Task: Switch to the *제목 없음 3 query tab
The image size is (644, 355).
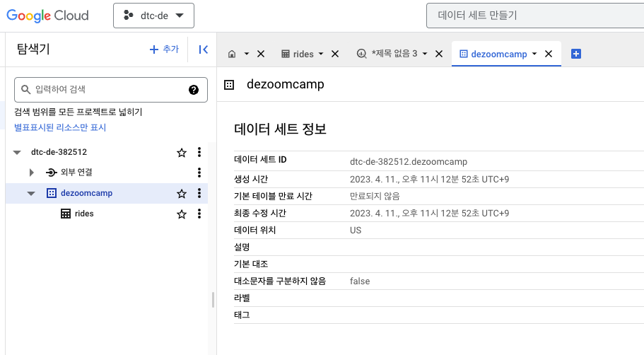Action: click(x=387, y=54)
